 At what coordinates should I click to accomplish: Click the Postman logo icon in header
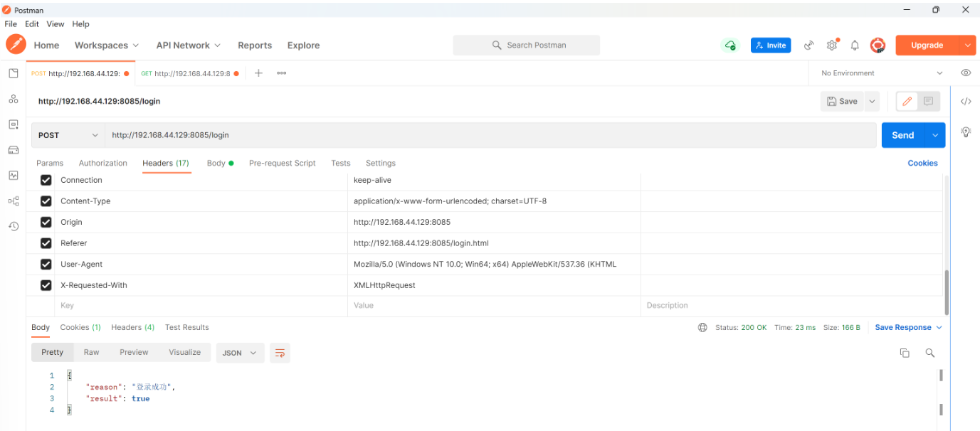tap(16, 44)
